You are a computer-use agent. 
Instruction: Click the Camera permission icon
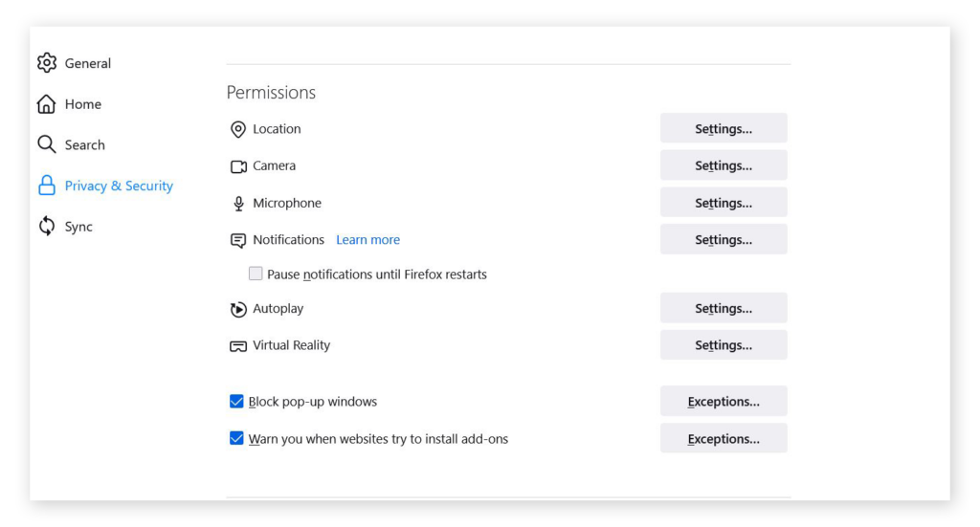[238, 166]
